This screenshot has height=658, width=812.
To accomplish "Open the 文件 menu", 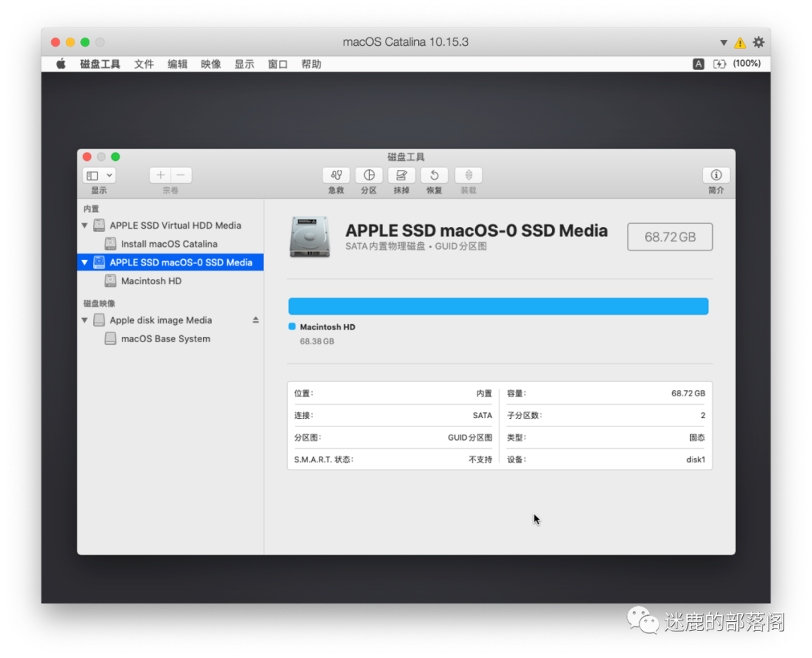I will click(144, 64).
